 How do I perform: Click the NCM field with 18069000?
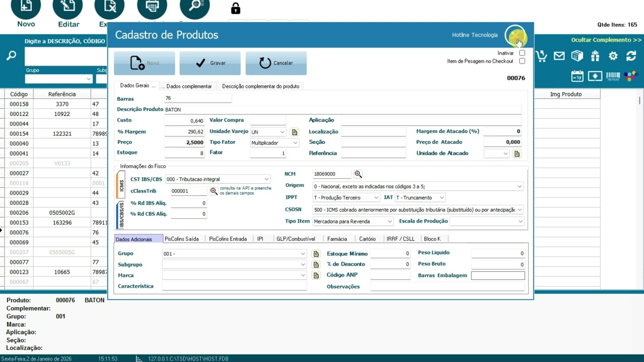tap(332, 174)
